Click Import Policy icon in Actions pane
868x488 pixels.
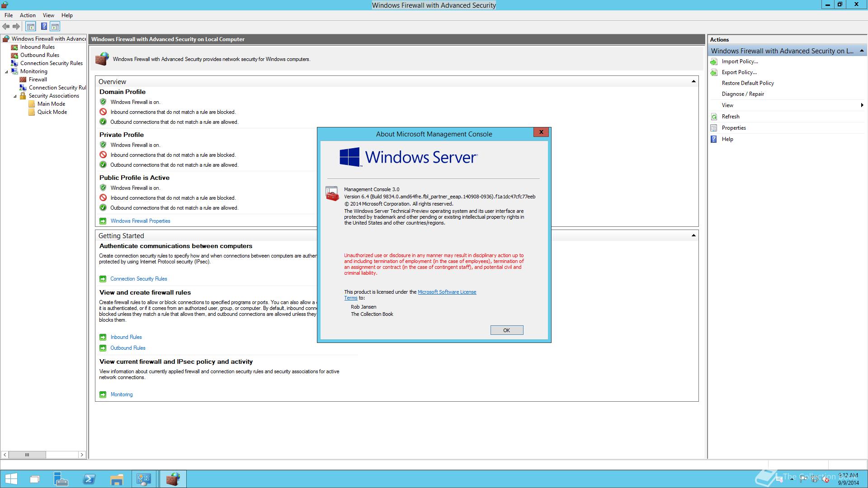[x=714, y=61]
